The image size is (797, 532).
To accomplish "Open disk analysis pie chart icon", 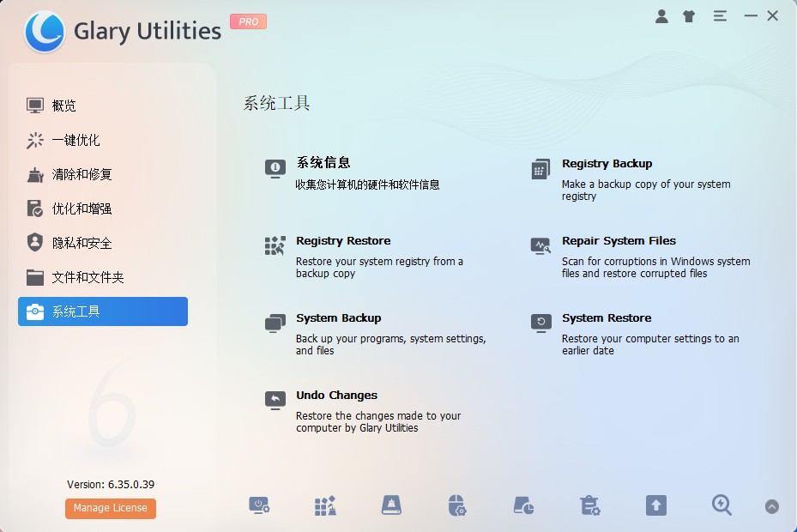I will 523,505.
